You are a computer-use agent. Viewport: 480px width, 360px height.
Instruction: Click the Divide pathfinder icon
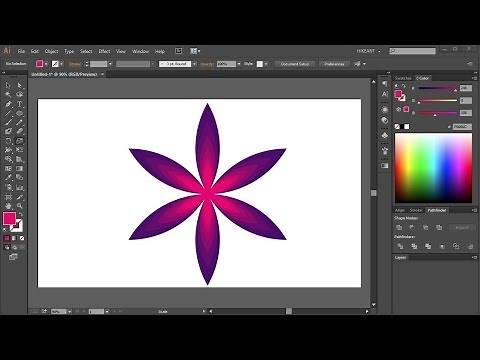(400, 247)
